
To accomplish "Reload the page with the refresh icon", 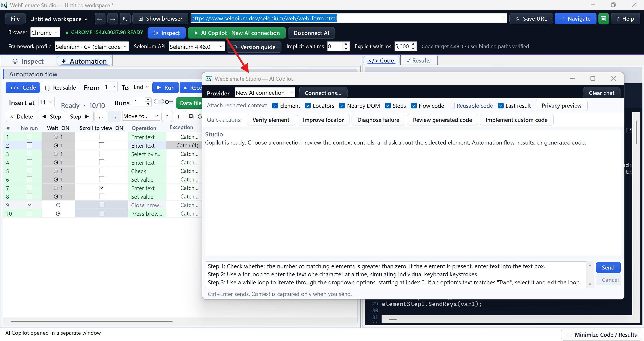I will pyautogui.click(x=125, y=19).
